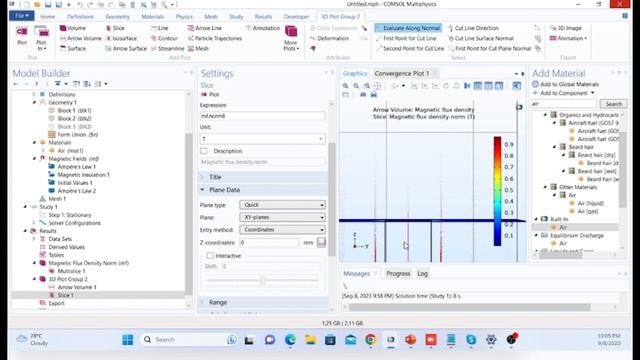640x360 pixels.
Task: Switch to the Log tab
Action: click(x=422, y=273)
